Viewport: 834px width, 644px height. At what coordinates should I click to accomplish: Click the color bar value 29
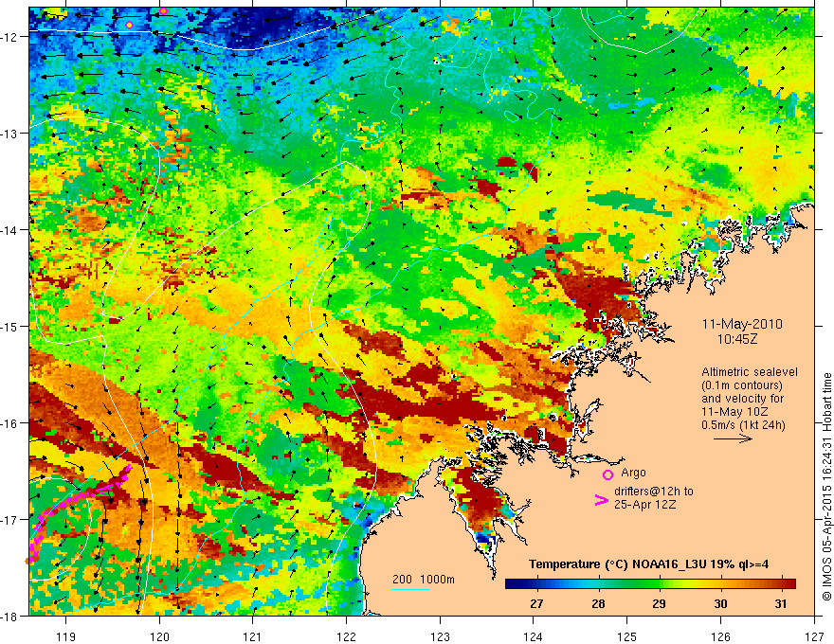pos(659,603)
